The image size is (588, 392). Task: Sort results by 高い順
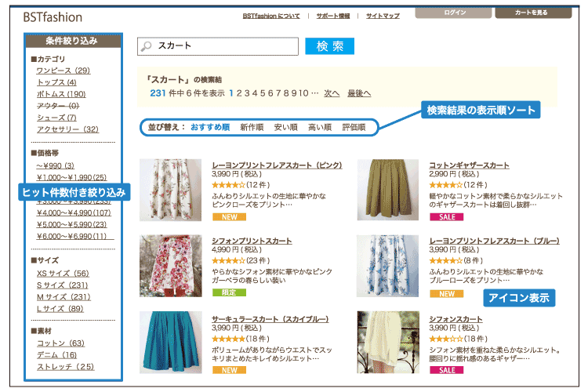click(x=320, y=127)
